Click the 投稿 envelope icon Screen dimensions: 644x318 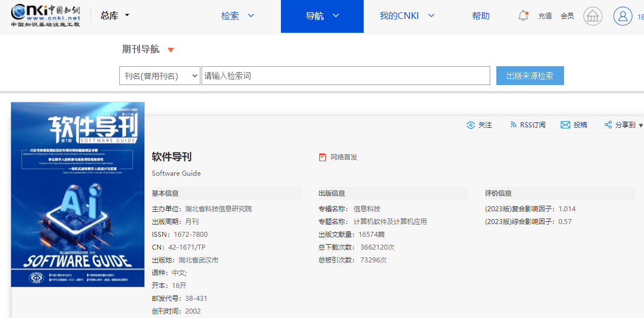coord(566,125)
